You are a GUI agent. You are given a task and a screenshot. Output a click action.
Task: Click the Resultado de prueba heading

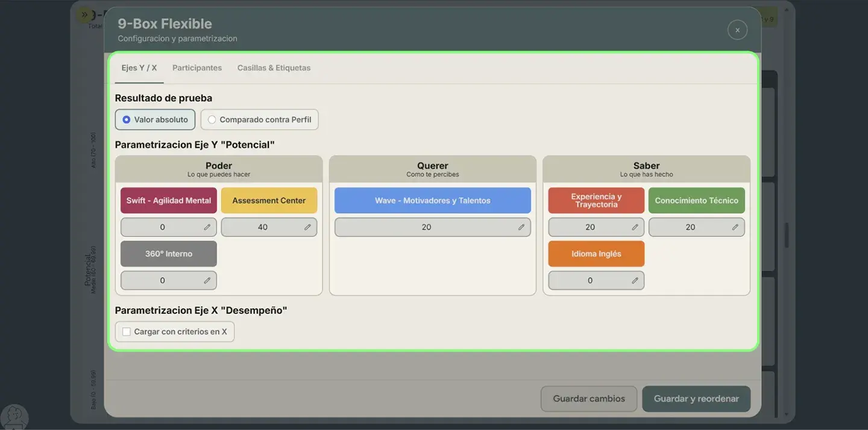click(x=163, y=98)
